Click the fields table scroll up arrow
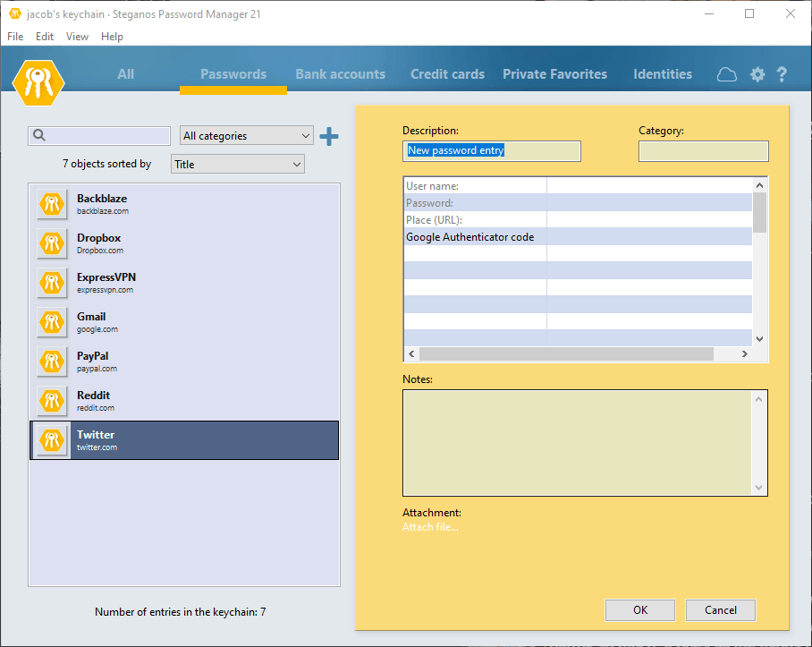Screen dimensions: 812x647 tap(760, 185)
